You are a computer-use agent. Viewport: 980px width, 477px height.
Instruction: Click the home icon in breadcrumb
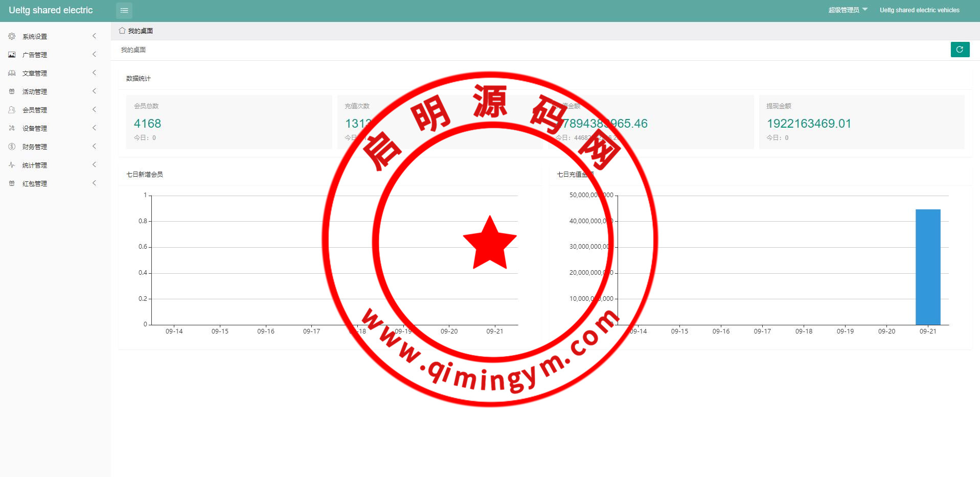pyautogui.click(x=122, y=31)
